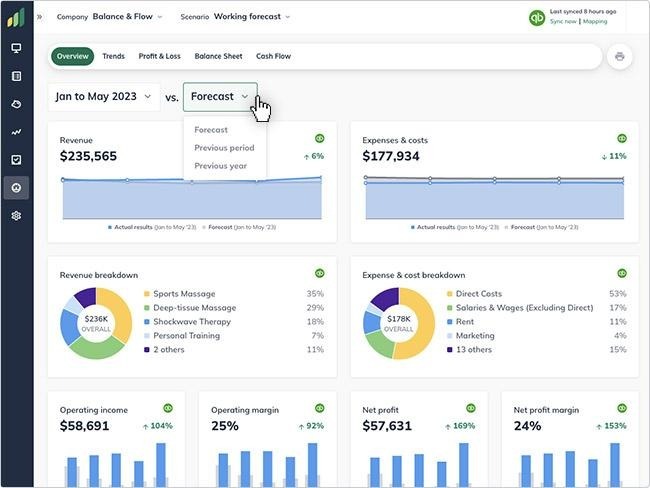Viewport: 650px width, 488px height.
Task: Click the Mapping link
Action: coord(595,21)
